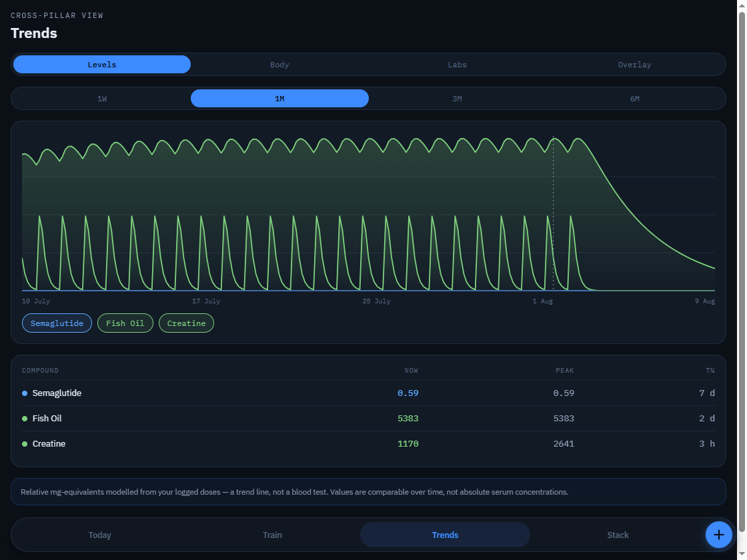
Task: Click the PEAK column header
Action: [564, 371]
